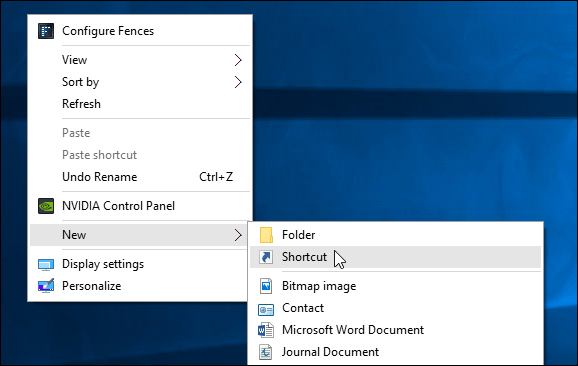Open Display settings
578x366 pixels.
click(x=139, y=264)
